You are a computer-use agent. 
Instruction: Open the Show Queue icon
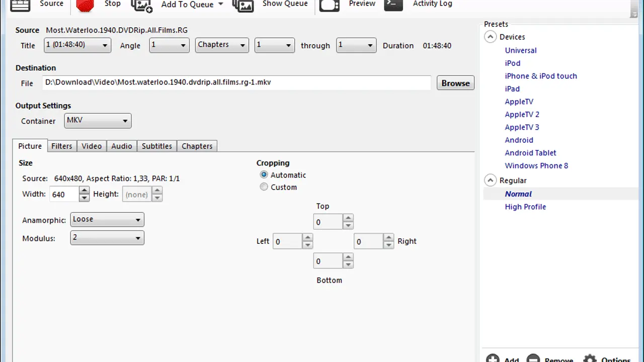[x=243, y=5]
